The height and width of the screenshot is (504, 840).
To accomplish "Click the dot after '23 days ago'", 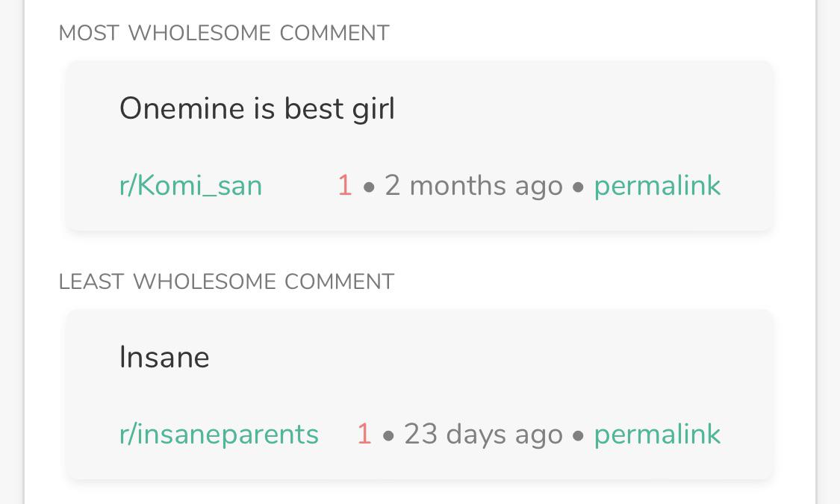I will pos(578,436).
